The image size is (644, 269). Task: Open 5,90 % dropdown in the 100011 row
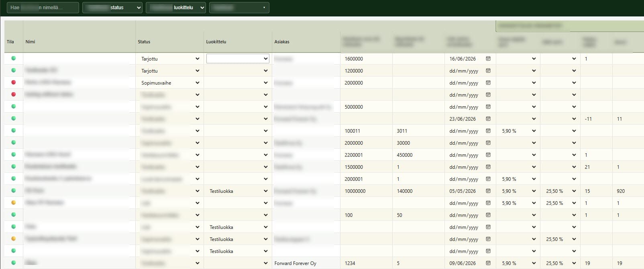point(518,131)
